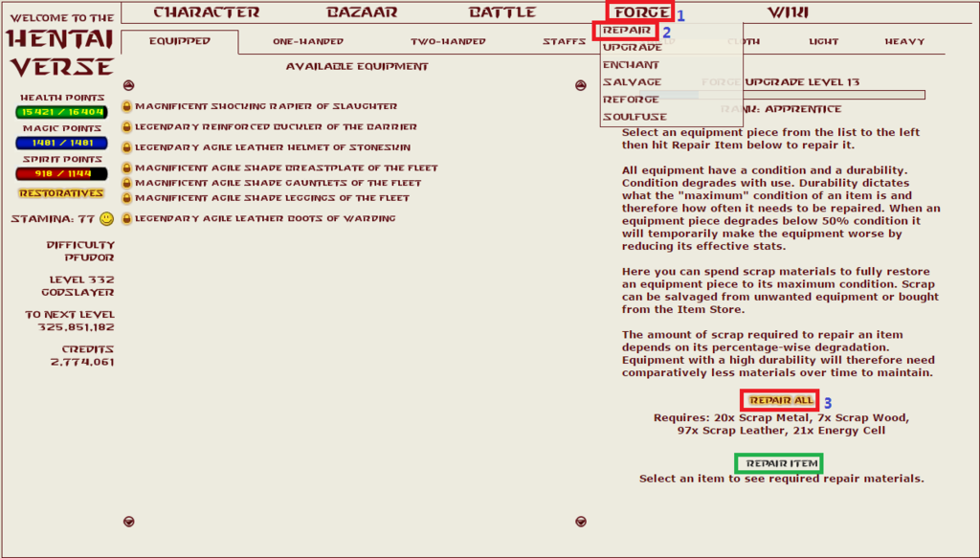Click the bottom-right scroll down arrow of equipment list
980x558 pixels.
point(581,521)
